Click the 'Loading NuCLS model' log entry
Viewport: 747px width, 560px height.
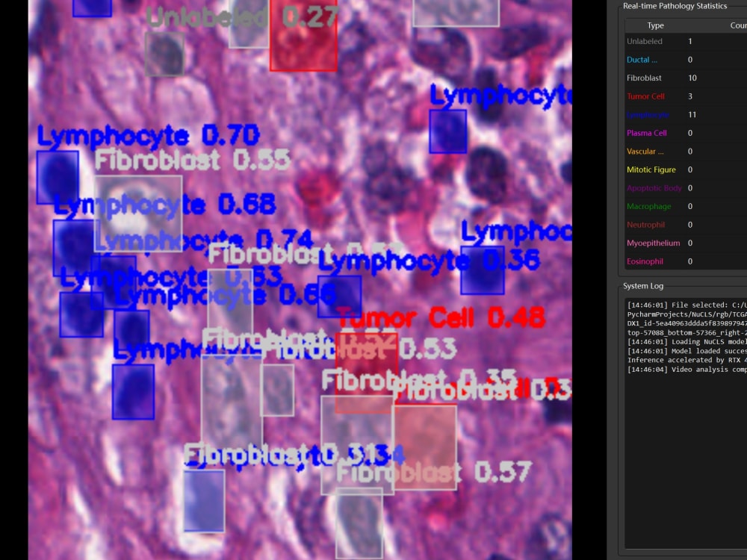coord(687,342)
